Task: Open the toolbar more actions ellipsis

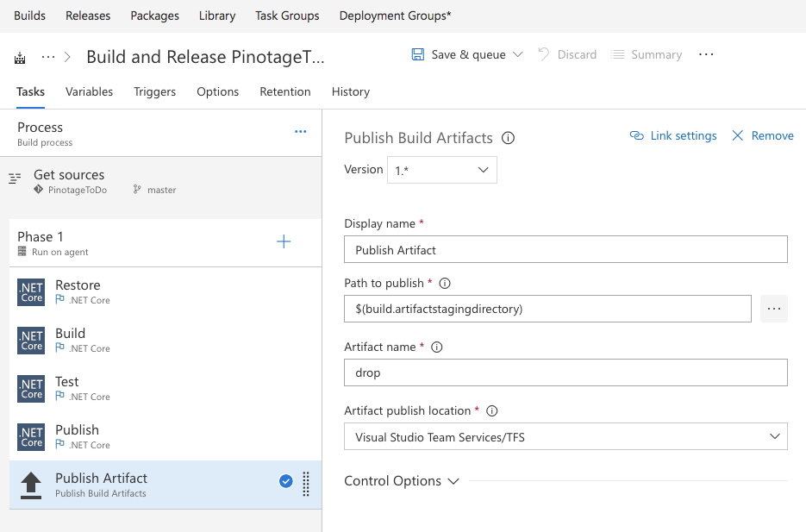Action: point(706,54)
